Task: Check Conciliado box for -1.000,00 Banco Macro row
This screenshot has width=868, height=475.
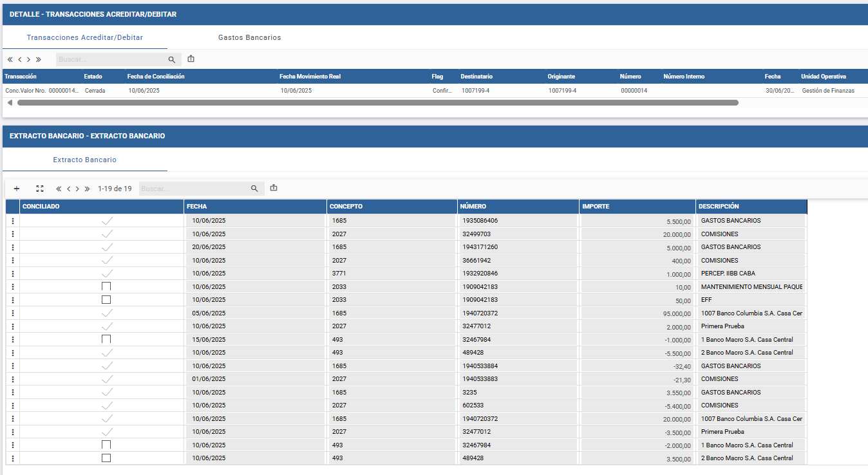Action: coord(106,339)
